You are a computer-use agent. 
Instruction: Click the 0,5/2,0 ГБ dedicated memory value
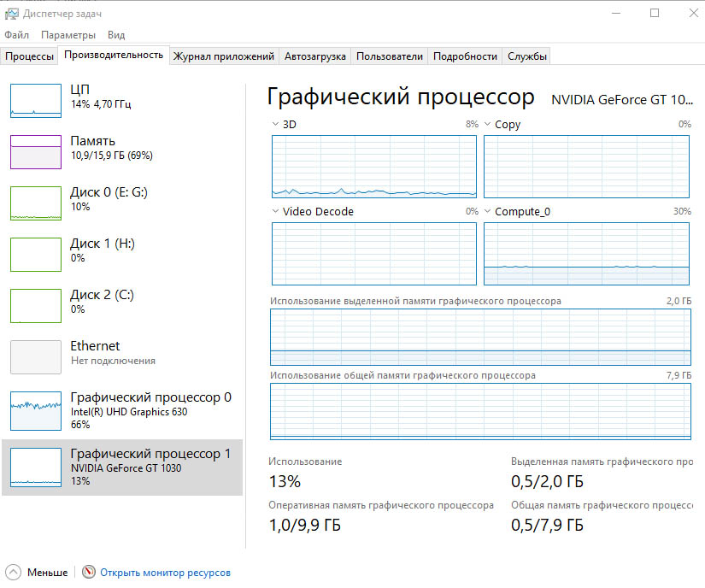coord(547,481)
